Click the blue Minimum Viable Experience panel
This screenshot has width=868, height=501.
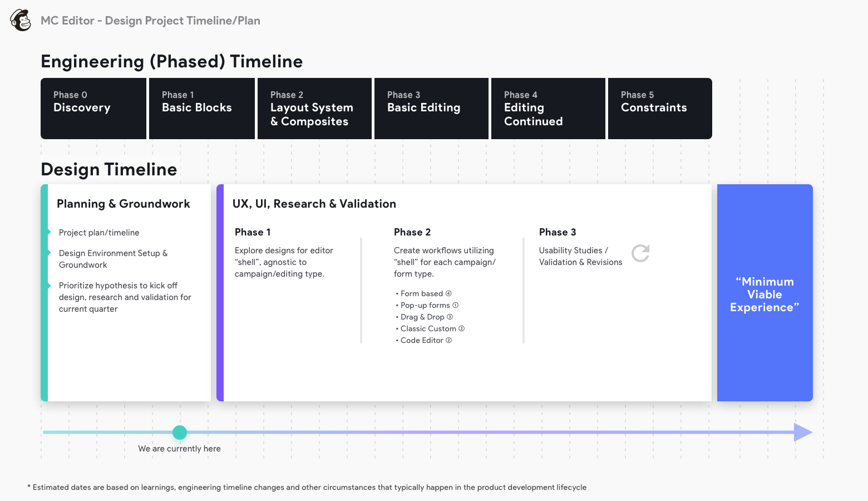point(765,293)
